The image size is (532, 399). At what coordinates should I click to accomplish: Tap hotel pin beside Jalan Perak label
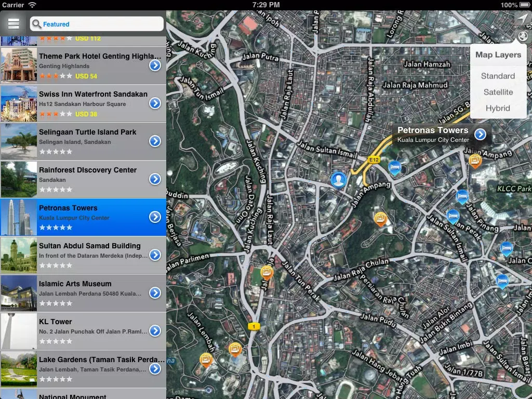point(453,216)
